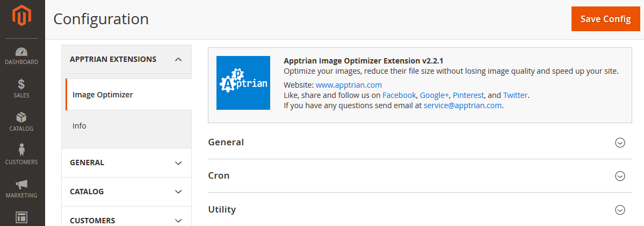Screen dimensions: 644x226
Task: Click the Apptrian logo image
Action: (243, 83)
